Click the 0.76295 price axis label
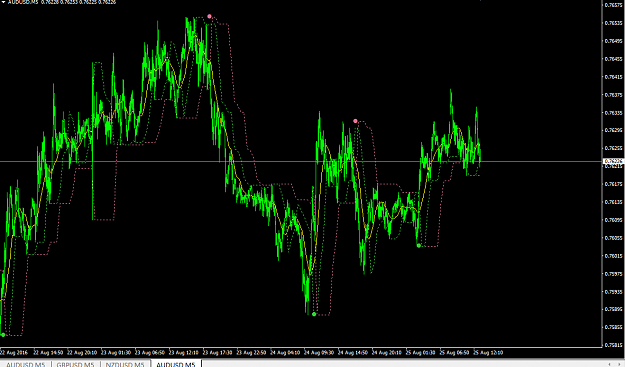 pos(613,130)
